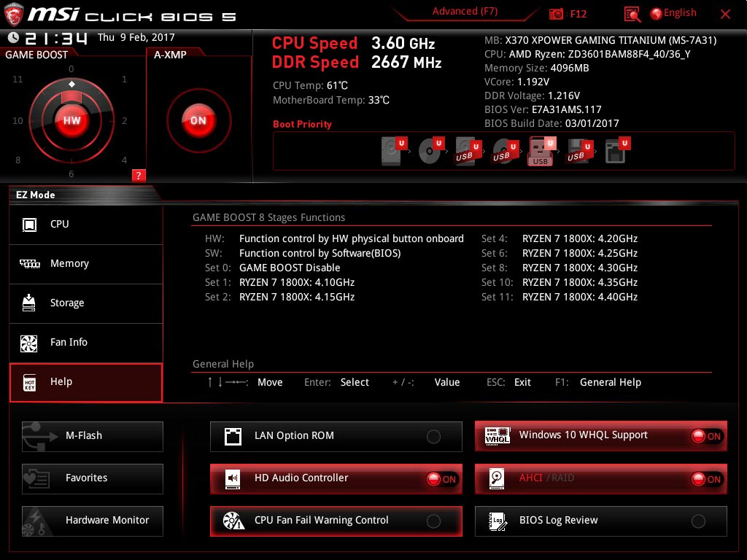747x560 pixels.
Task: Enable the CPU Fan Fail Warning Control switch
Action: (x=433, y=521)
